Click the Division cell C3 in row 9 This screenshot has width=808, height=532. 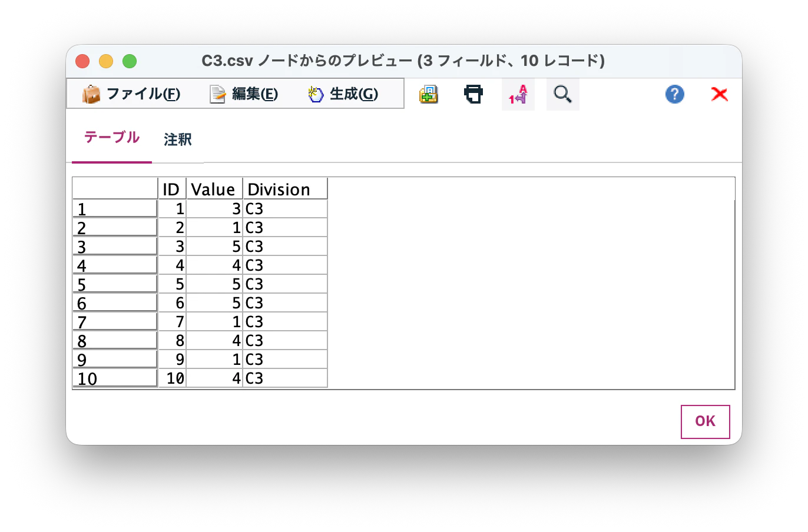coord(285,360)
